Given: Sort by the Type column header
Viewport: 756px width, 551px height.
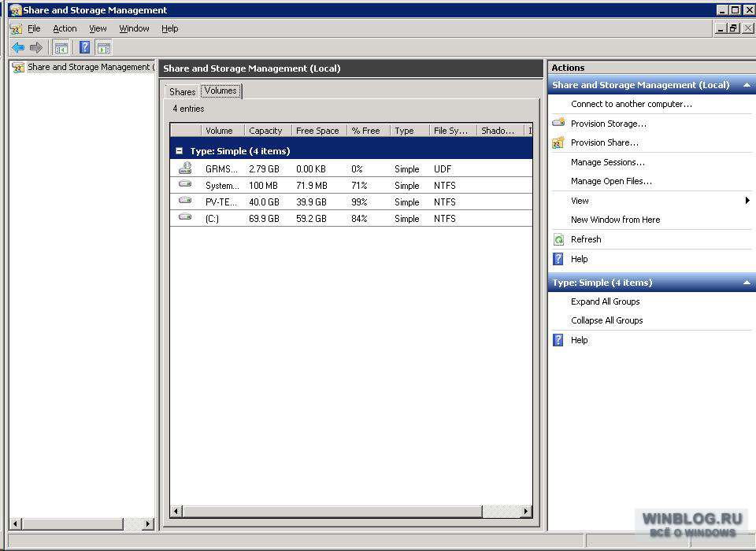Looking at the screenshot, I should click(409, 131).
